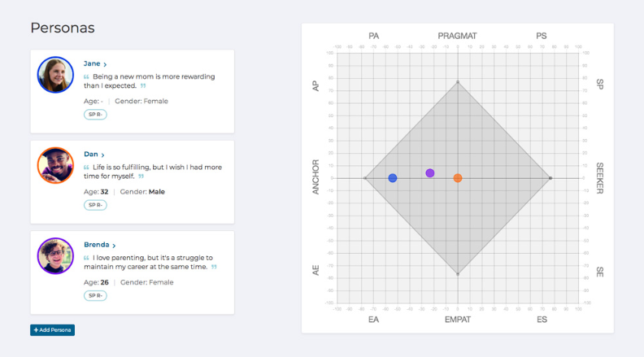Select the blue dot on the chart
Viewport: 644px width, 357px height.
click(x=393, y=178)
